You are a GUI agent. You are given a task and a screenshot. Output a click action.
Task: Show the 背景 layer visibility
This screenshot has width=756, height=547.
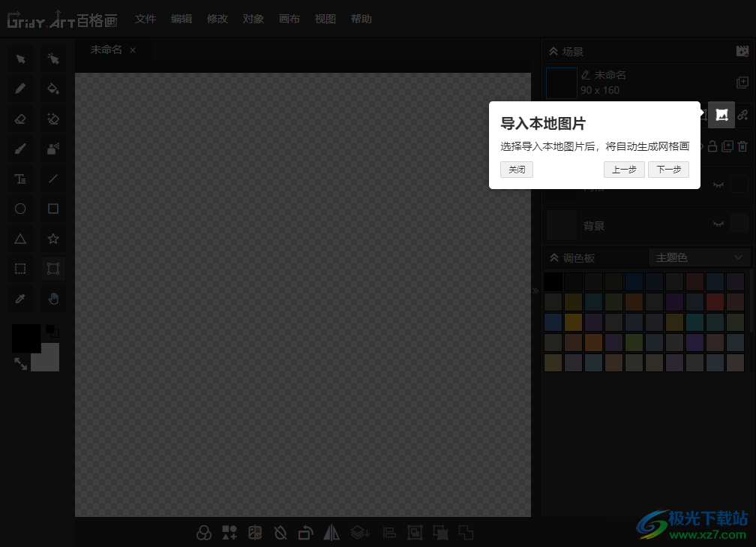coord(718,224)
